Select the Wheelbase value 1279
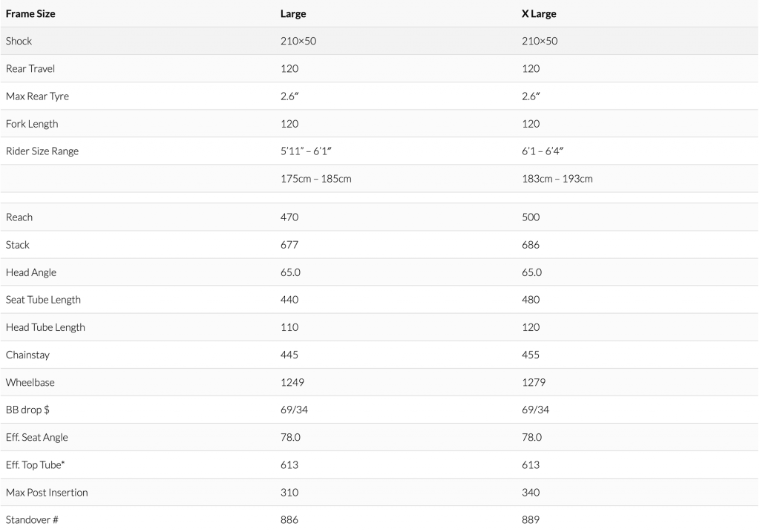This screenshot has height=532, width=760. pos(534,382)
